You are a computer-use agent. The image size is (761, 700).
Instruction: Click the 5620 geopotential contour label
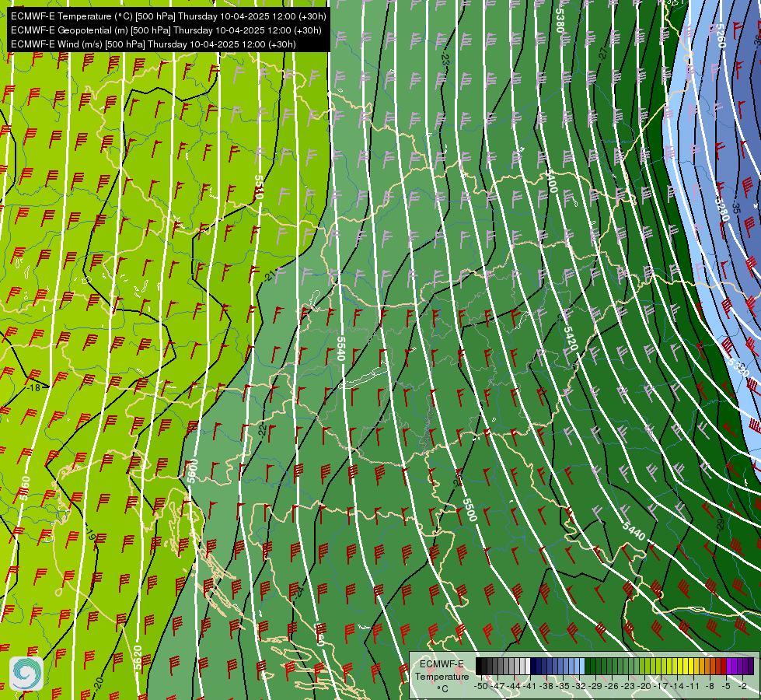[138, 658]
